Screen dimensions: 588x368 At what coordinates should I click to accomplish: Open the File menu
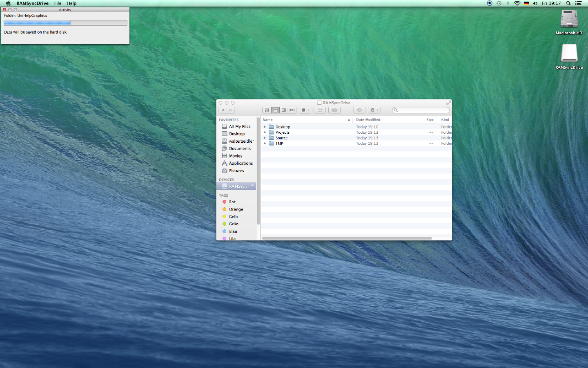58,3
